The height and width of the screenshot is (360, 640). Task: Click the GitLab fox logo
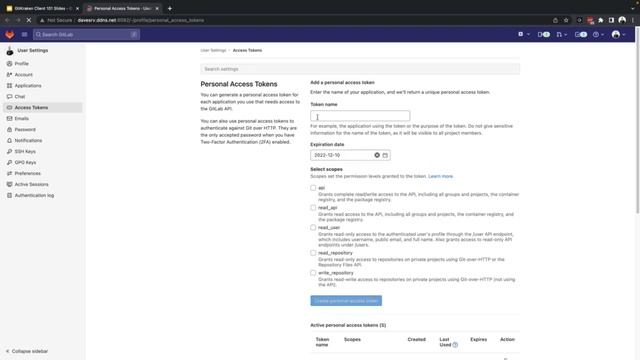click(10, 35)
